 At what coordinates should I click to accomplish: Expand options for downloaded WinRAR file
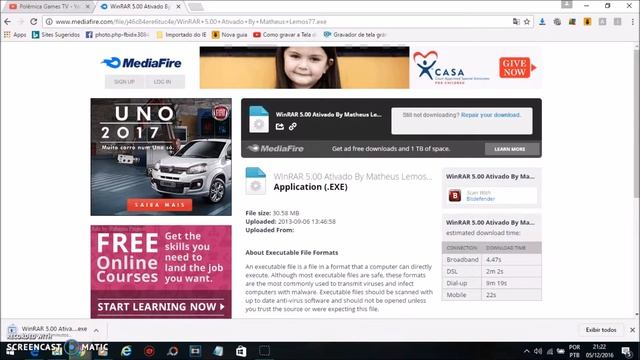tap(96, 330)
